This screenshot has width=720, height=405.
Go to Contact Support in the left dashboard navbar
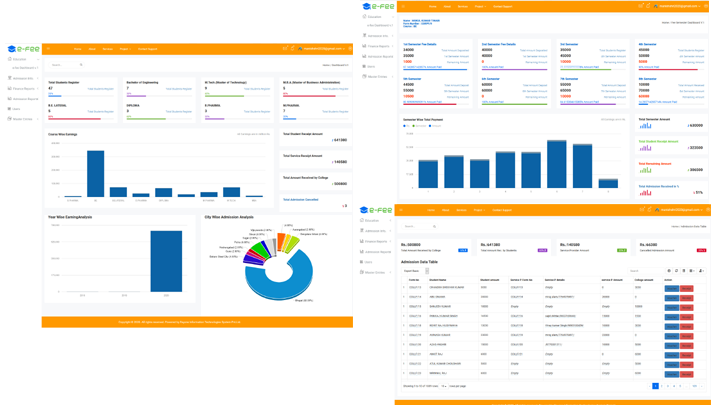147,48
